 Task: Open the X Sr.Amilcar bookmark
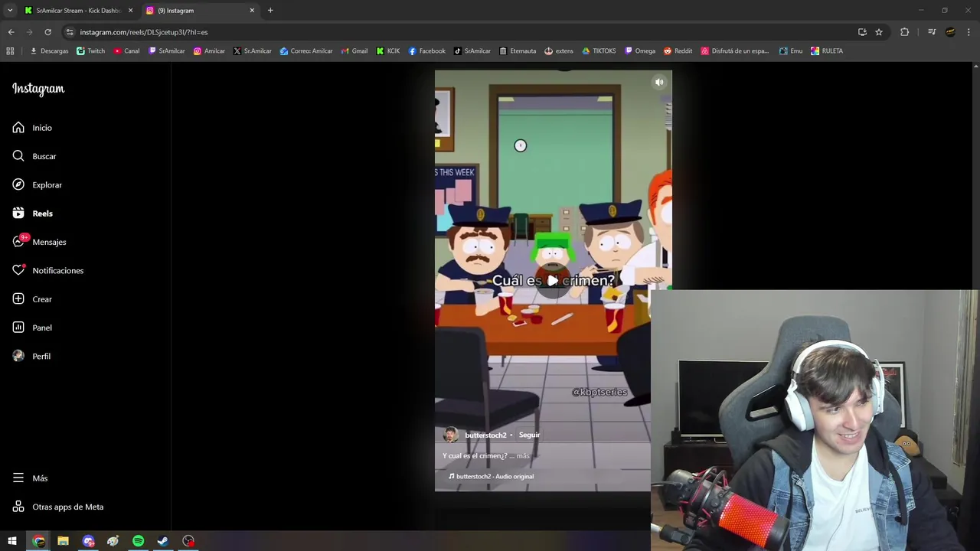pyautogui.click(x=253, y=51)
